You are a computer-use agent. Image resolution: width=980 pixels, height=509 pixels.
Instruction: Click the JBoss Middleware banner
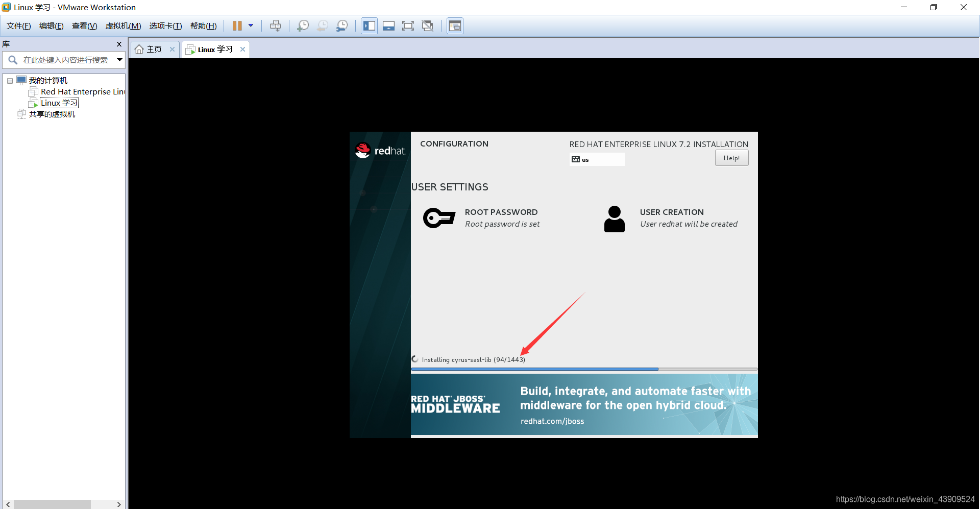[x=584, y=404]
